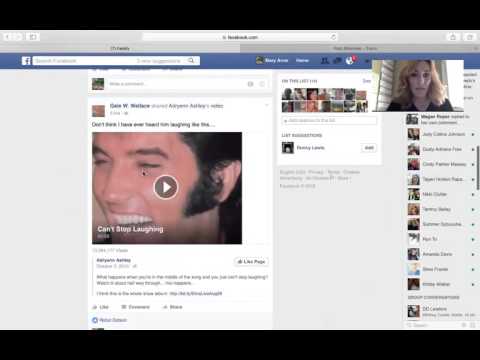Screen dimensions: 480x360
Task: Open chat with Summer contact
Action: [441, 224]
